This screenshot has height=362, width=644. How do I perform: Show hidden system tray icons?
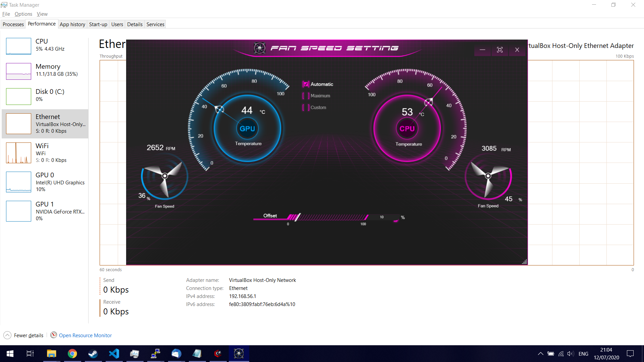[x=540, y=354]
